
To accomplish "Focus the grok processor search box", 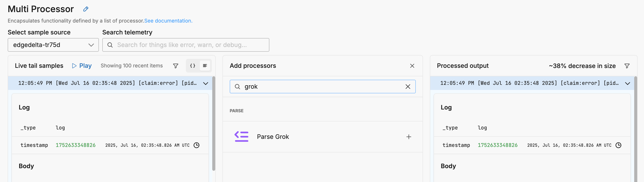I will tap(322, 87).
